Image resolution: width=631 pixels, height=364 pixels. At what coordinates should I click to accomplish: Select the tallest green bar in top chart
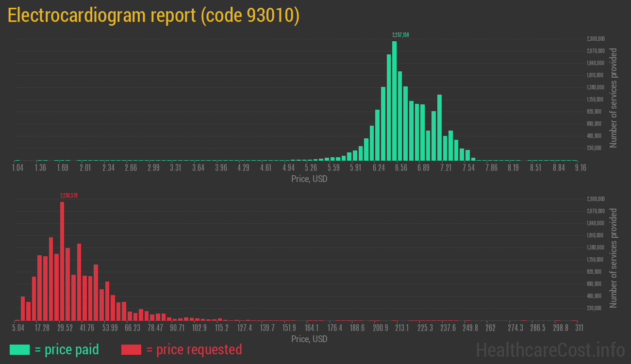coord(394,101)
